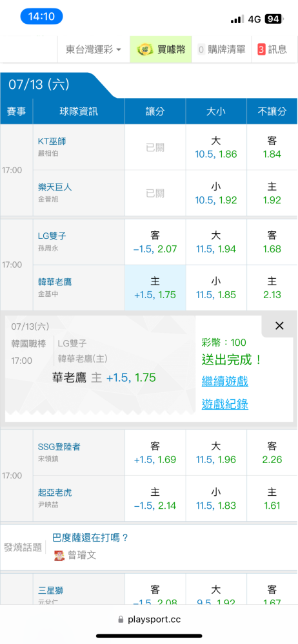Click the avatar icon beside 曾璿文
This screenshot has width=298, height=644.
point(59,555)
